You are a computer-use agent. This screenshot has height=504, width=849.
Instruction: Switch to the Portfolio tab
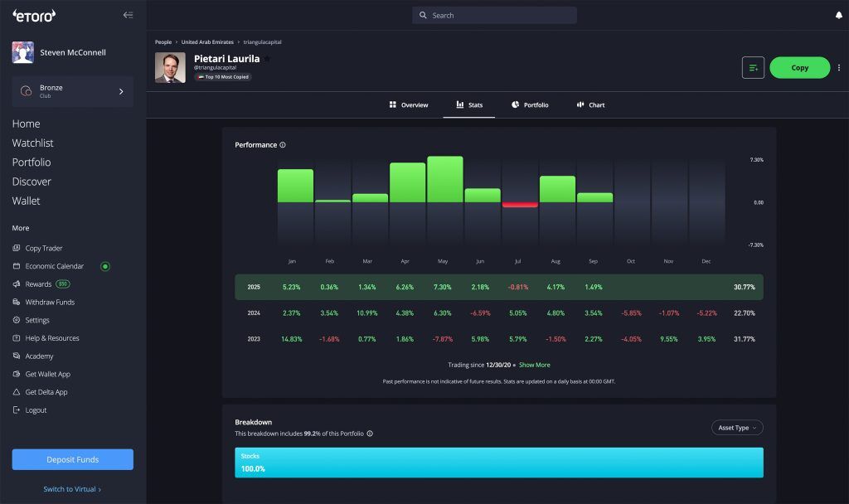tap(529, 105)
